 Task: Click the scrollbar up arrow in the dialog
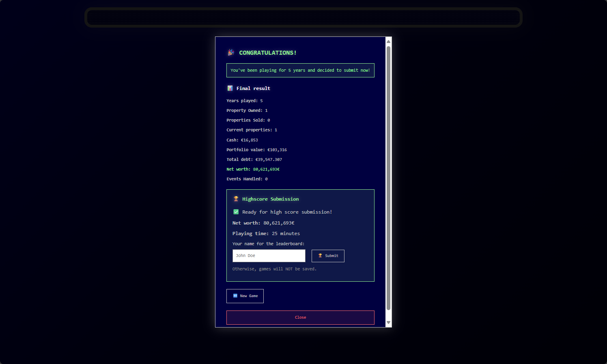[388, 41]
